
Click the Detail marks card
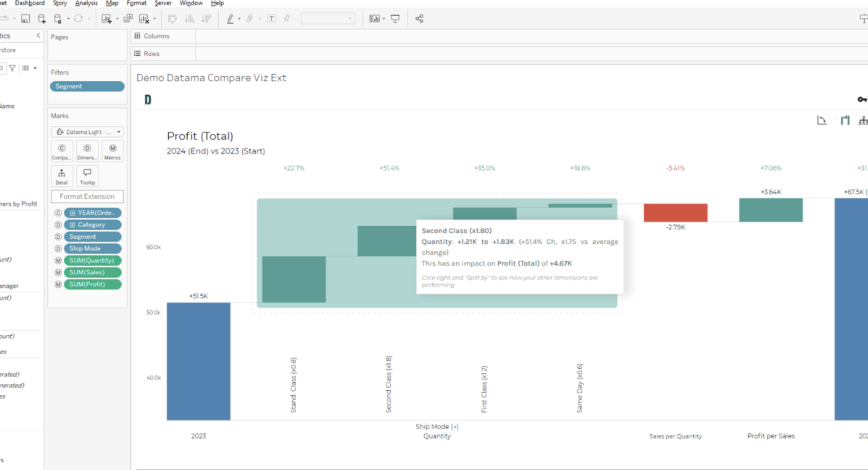pos(61,176)
